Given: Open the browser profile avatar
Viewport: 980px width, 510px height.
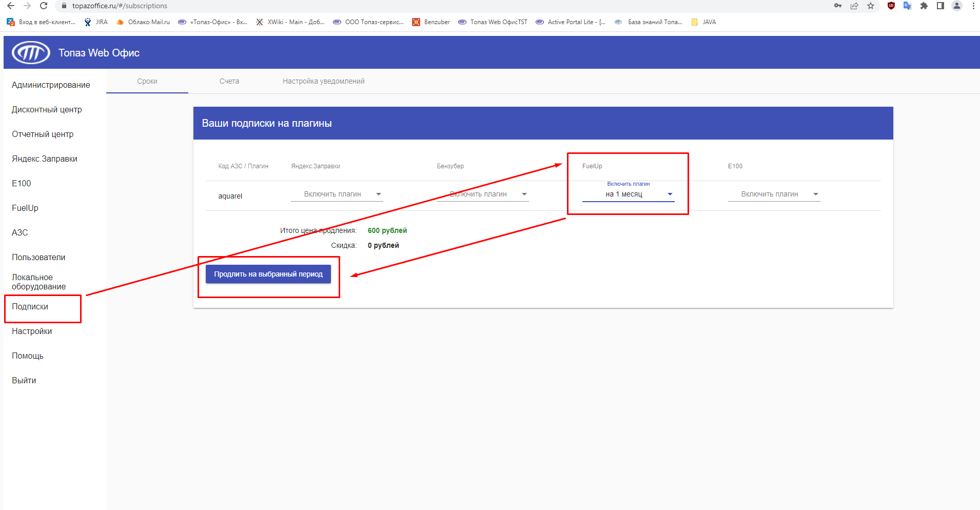Looking at the screenshot, I should pyautogui.click(x=957, y=6).
